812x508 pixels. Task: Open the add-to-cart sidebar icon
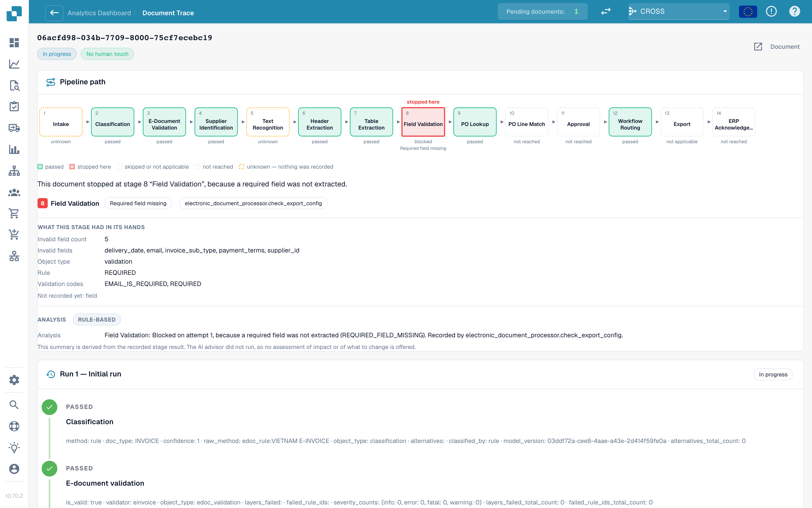[x=14, y=234]
